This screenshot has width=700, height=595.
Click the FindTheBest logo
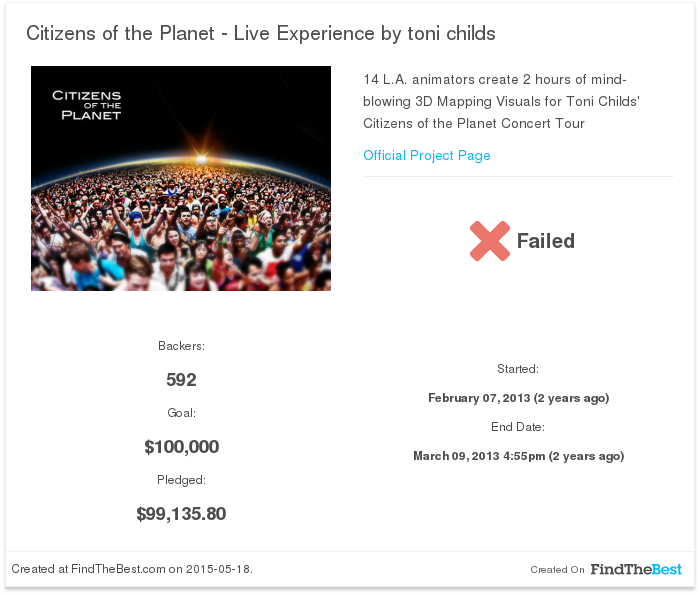click(x=636, y=569)
